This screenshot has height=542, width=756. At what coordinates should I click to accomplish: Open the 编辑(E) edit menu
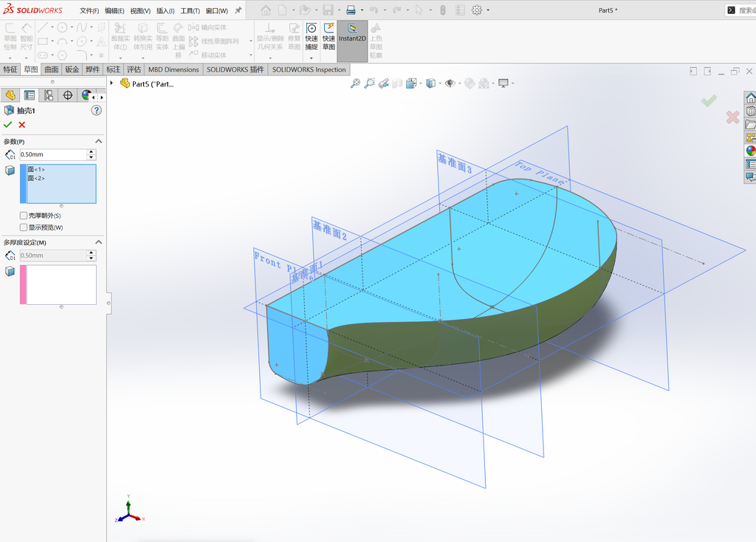tap(114, 10)
